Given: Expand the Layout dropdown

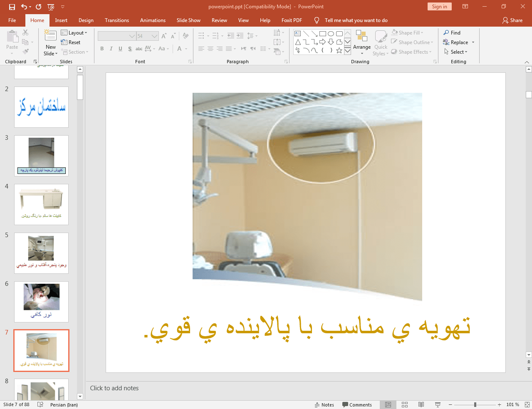Looking at the screenshot, I should pyautogui.click(x=74, y=33).
